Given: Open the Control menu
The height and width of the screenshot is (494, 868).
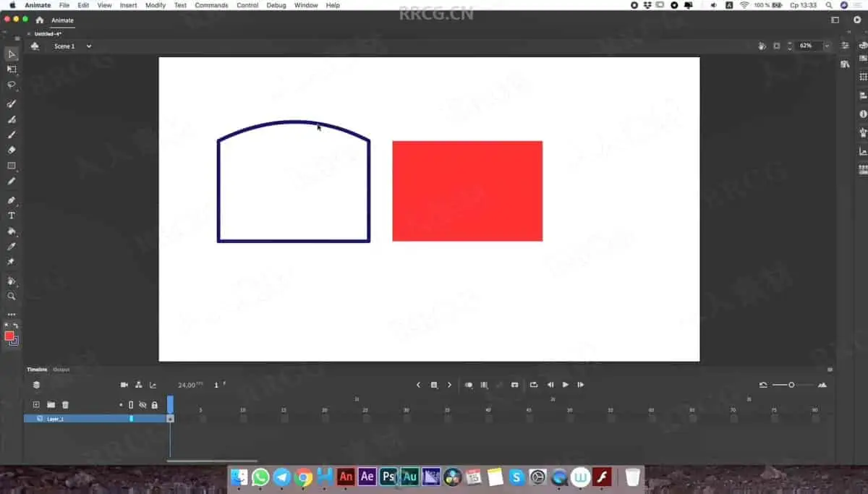Looking at the screenshot, I should pyautogui.click(x=247, y=5).
